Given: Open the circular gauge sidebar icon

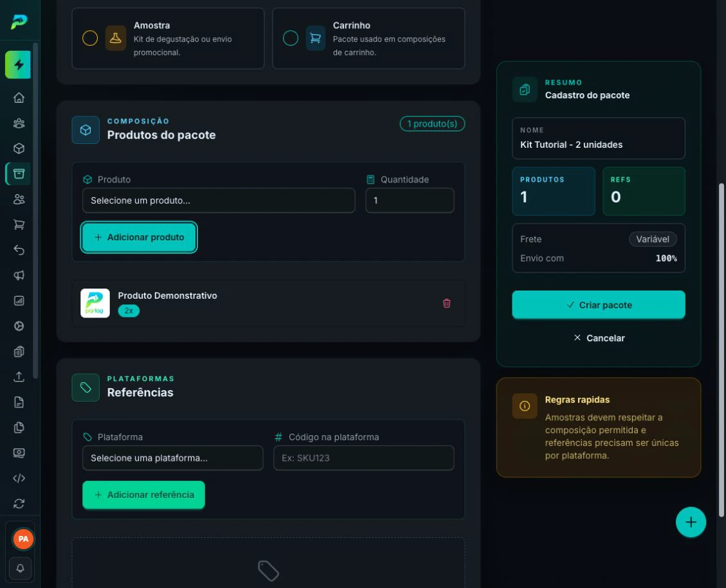Looking at the screenshot, I should [19, 326].
